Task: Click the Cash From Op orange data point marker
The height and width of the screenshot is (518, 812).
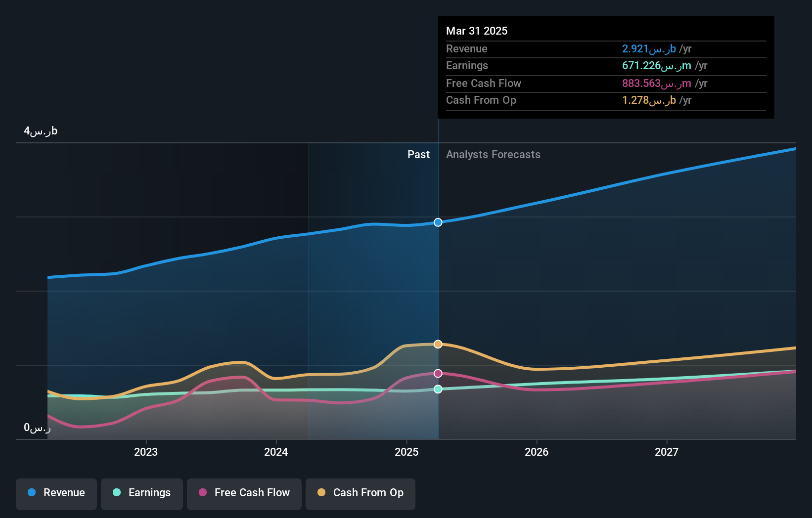Action: pos(438,344)
